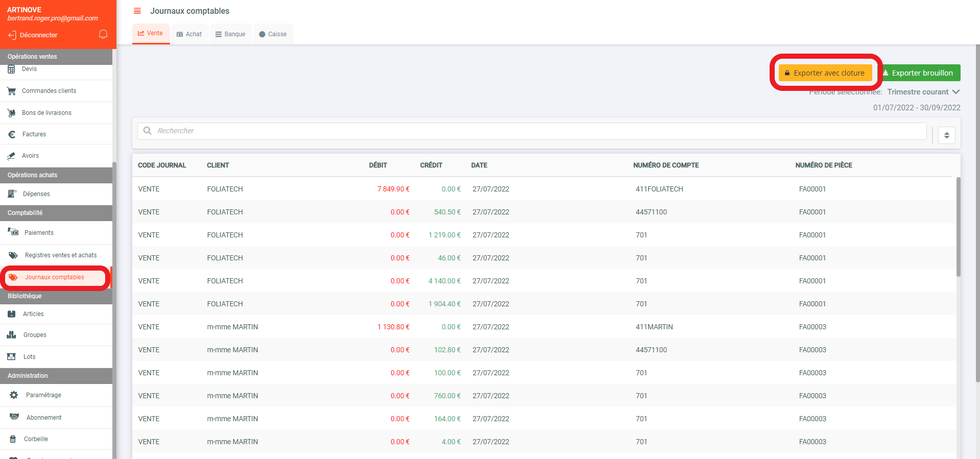Image resolution: width=980 pixels, height=459 pixels.
Task: Click the Paiements cash icon
Action: [x=13, y=232]
